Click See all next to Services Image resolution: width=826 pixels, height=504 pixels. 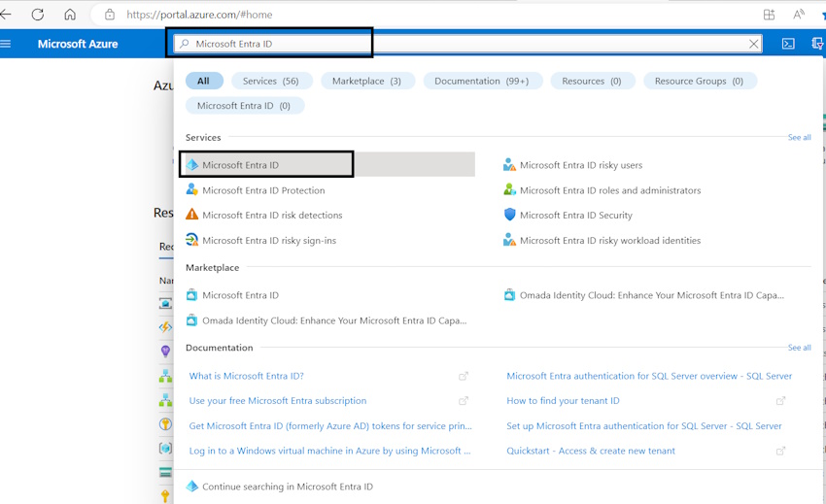799,138
